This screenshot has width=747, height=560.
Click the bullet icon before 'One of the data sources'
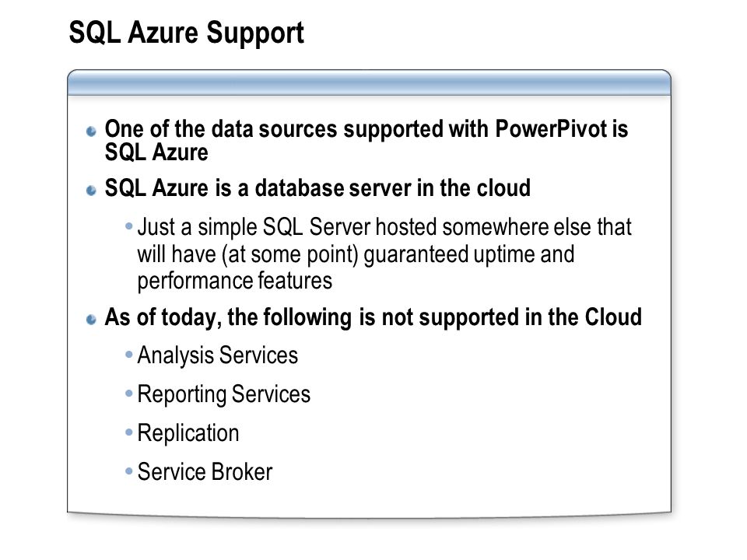point(91,131)
